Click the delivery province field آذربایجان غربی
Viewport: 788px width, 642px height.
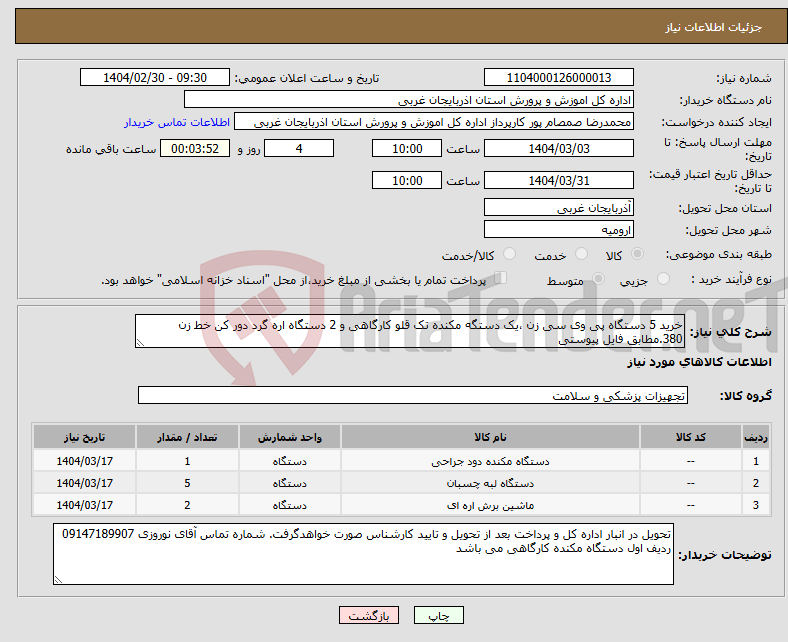click(x=558, y=207)
